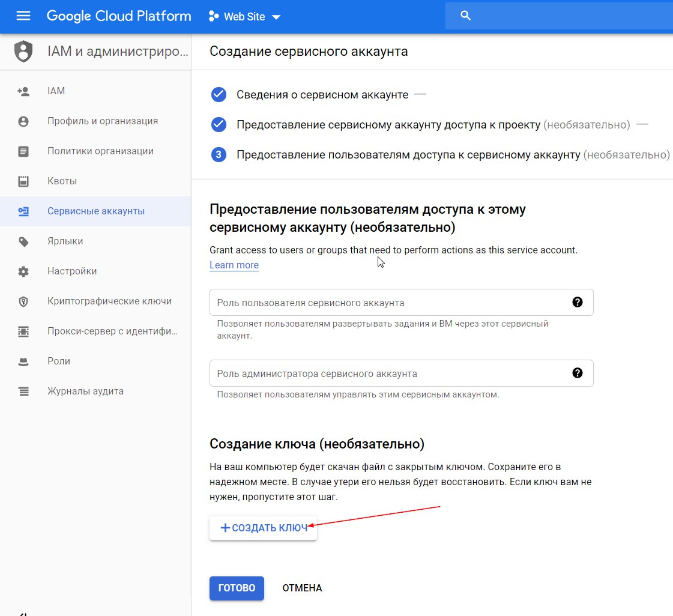
Task: Click the project hexagon icon beside Web Site
Action: 213,16
